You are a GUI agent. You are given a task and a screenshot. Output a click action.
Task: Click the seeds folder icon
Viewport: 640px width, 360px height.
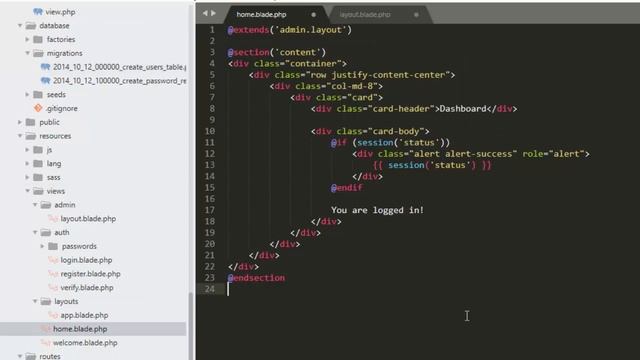point(38,94)
